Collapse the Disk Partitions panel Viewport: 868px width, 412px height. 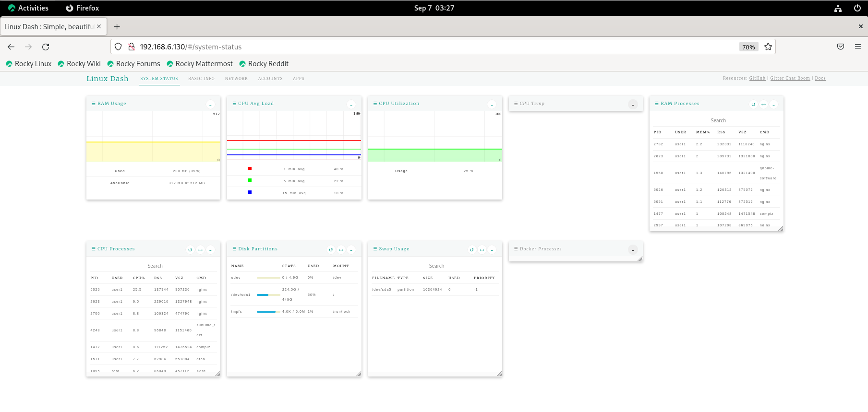click(351, 249)
